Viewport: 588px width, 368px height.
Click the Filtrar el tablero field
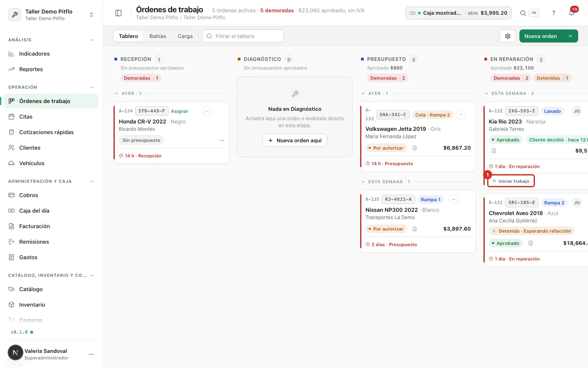click(x=243, y=36)
